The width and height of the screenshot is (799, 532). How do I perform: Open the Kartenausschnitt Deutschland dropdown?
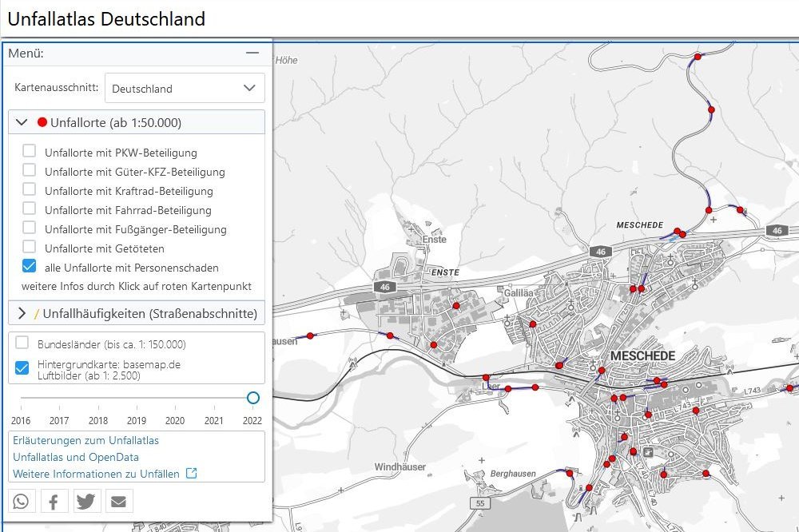(x=185, y=89)
